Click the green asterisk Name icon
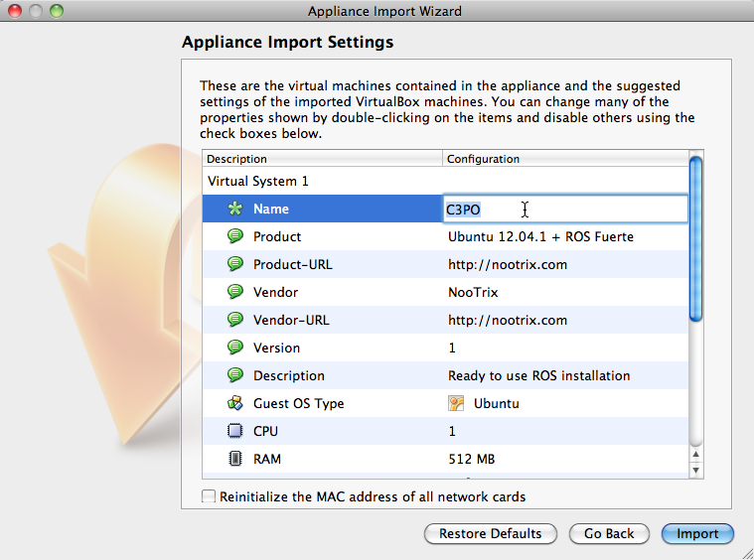This screenshot has width=754, height=560. [235, 209]
